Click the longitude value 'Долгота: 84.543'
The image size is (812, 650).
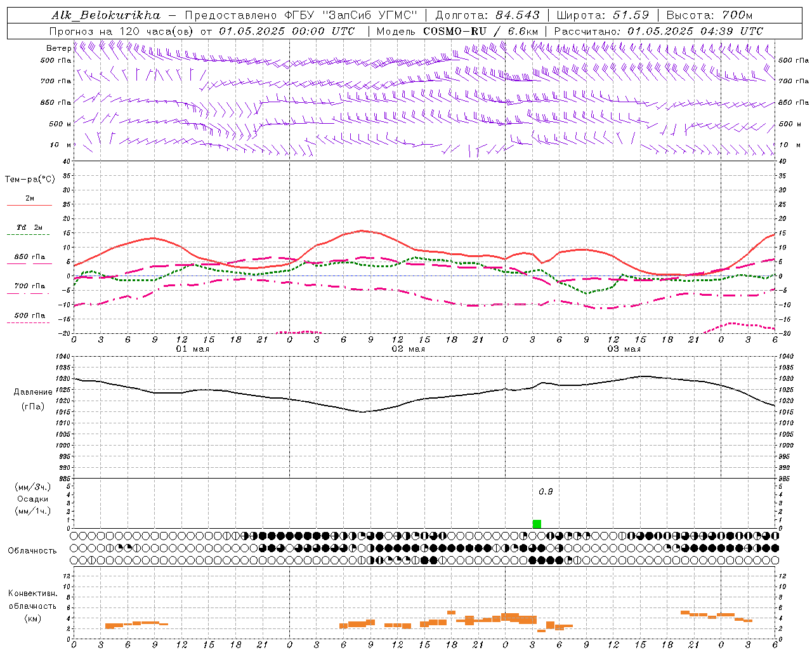coord(487,15)
